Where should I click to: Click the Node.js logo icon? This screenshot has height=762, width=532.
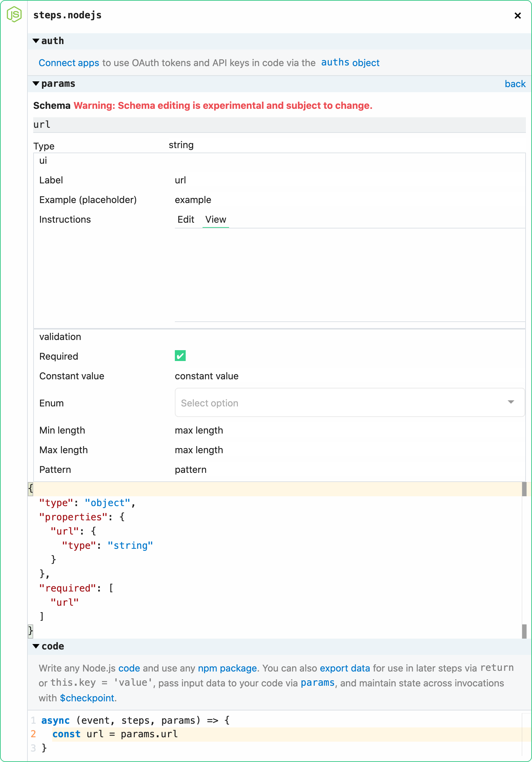(x=14, y=15)
